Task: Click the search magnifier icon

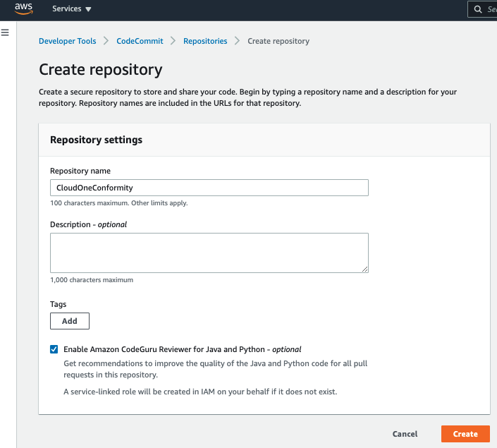Action: pyautogui.click(x=478, y=9)
